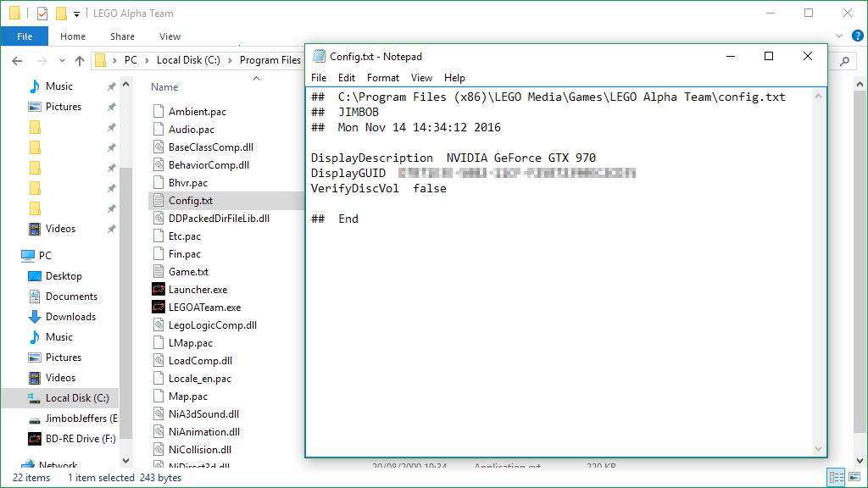Screen dimensions: 868x488
Task: Switch to Explorer View ribbon tab
Action: tap(170, 36)
